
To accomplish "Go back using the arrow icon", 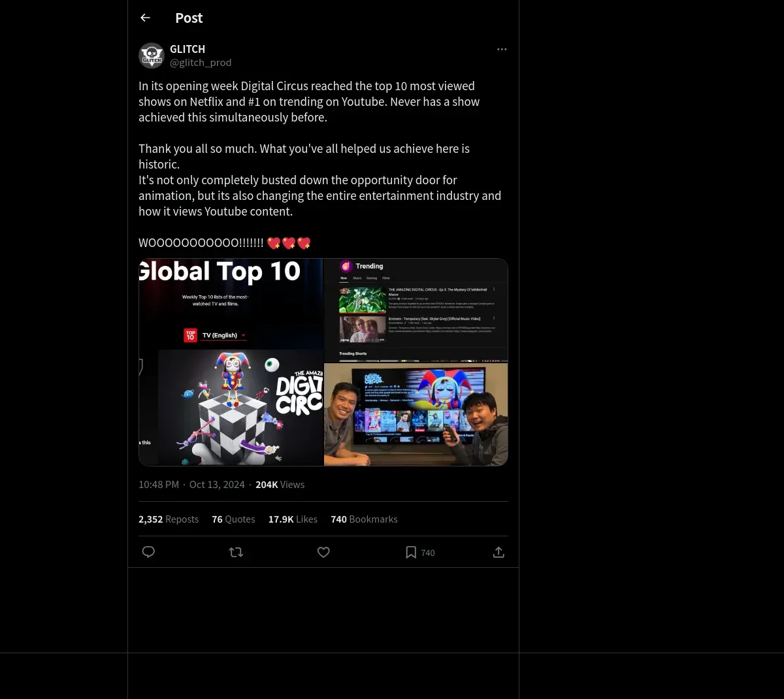I will (145, 18).
